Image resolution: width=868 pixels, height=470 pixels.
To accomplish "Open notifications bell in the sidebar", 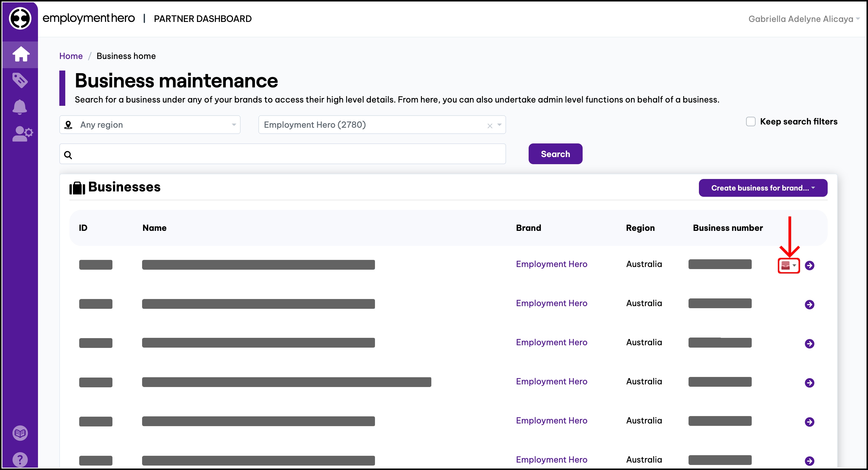I will pos(20,107).
